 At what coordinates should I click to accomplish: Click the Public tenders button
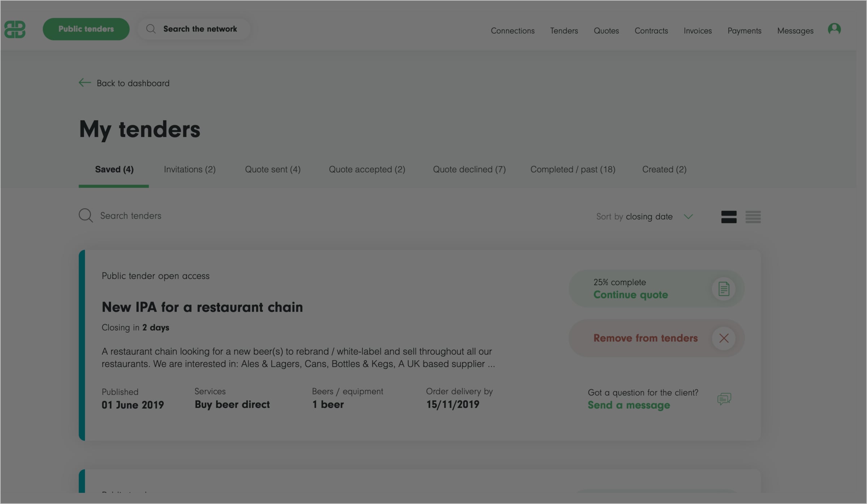86,29
